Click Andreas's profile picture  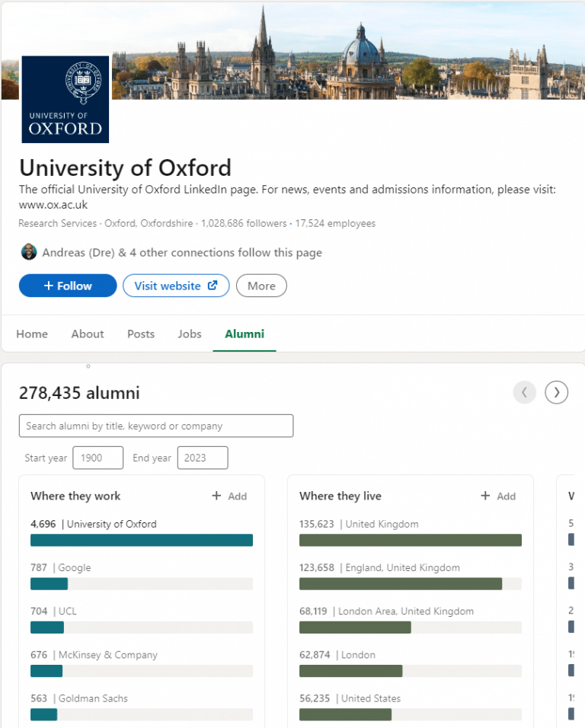tap(29, 252)
